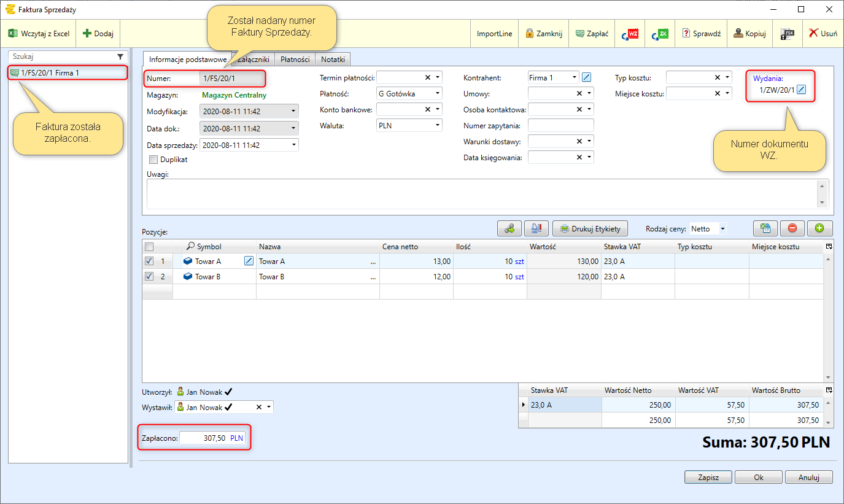Click Drukuj Etykiety button

click(590, 229)
